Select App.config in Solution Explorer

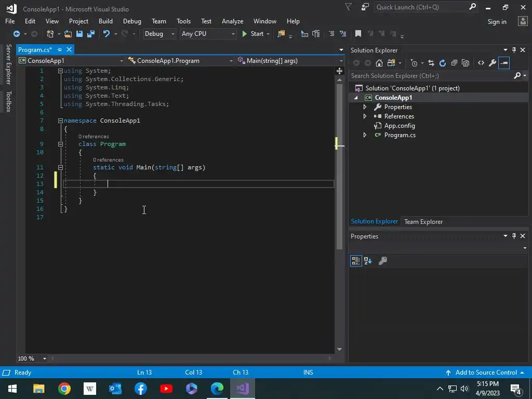click(400, 126)
